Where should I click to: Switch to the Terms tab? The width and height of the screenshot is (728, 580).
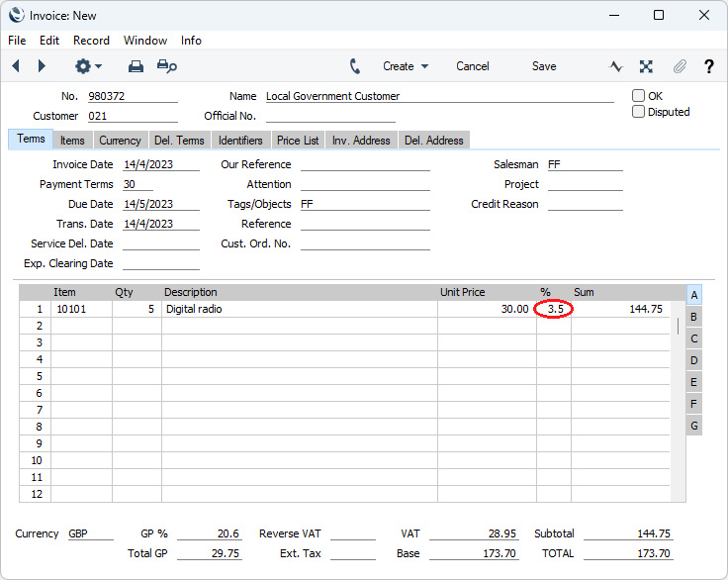coord(31,139)
